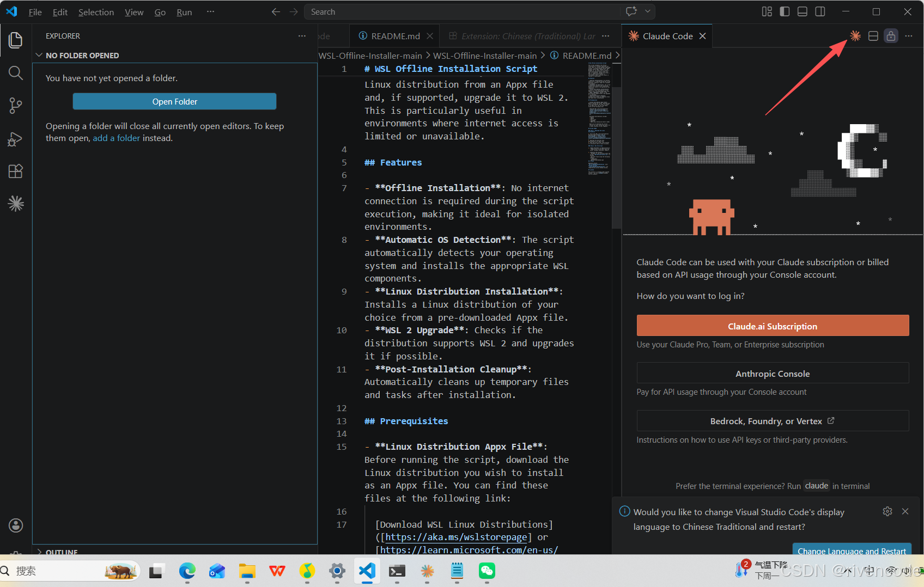Close the Claude Code tab
Screen dimensions: 924x587
pos(703,36)
